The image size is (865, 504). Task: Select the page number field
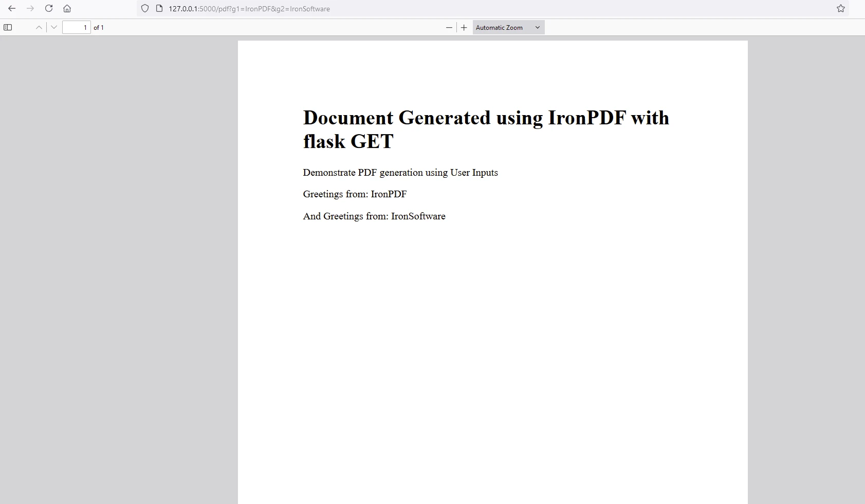click(76, 27)
